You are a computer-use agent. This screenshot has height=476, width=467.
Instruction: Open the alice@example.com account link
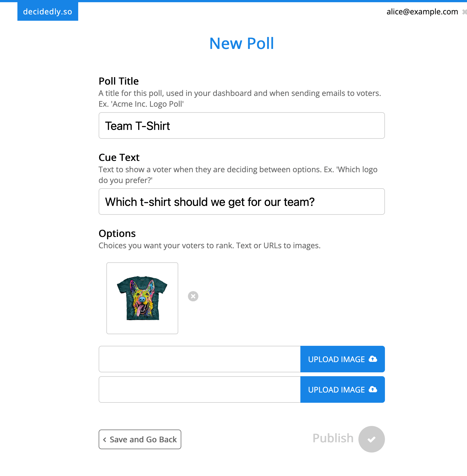(x=422, y=12)
